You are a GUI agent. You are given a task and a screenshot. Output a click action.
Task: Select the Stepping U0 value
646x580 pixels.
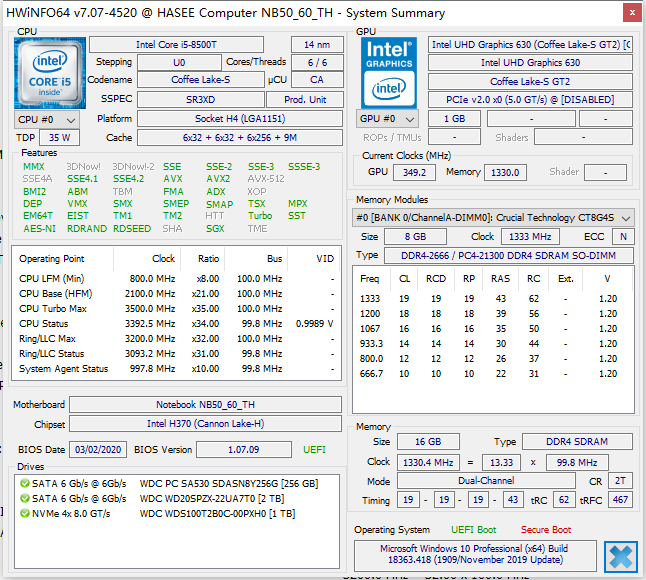coord(179,63)
